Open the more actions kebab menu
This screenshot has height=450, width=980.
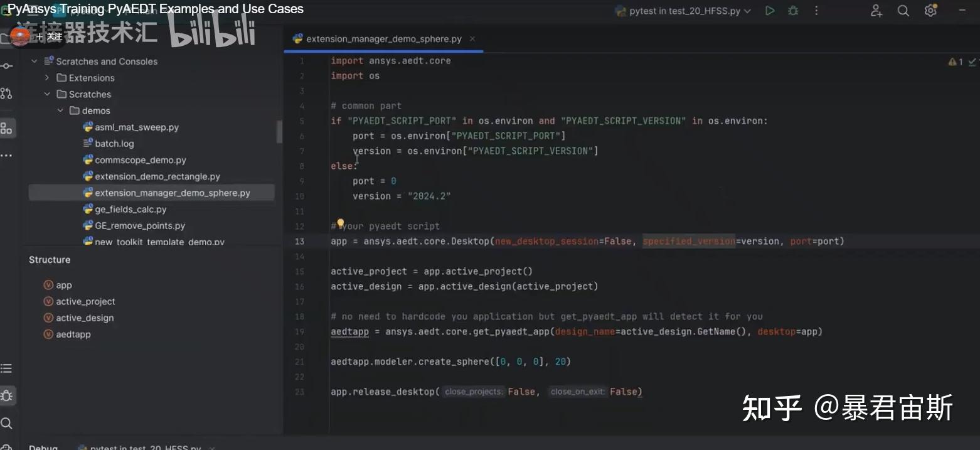pos(816,11)
